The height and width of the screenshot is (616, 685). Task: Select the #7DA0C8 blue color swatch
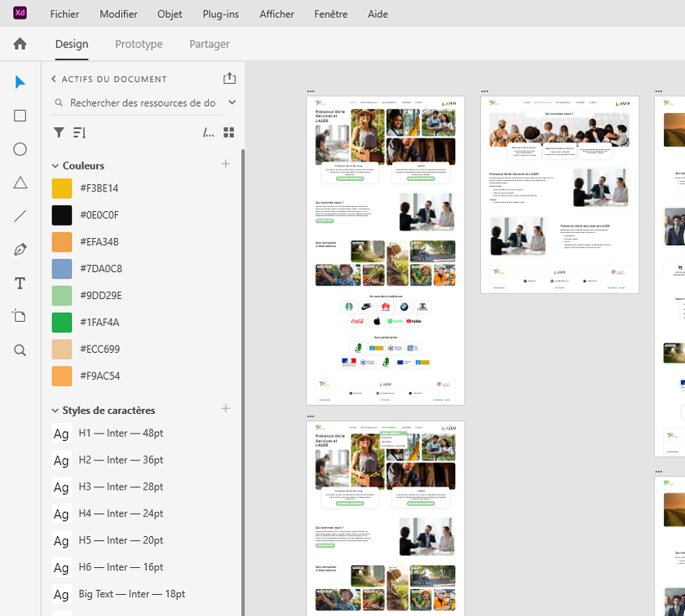pyautogui.click(x=62, y=269)
